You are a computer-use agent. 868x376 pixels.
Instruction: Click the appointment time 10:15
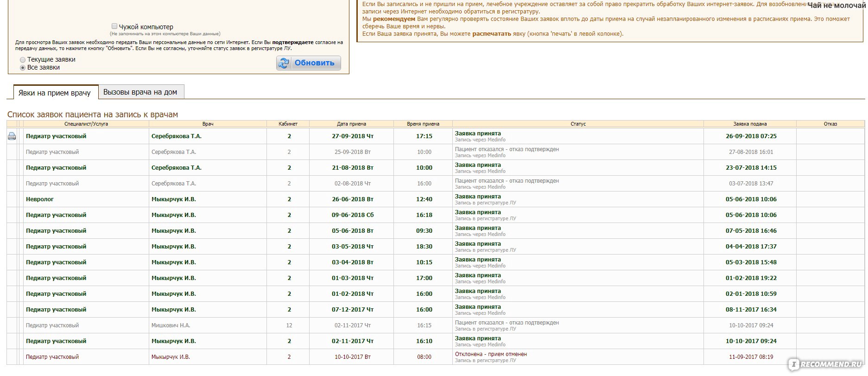pyautogui.click(x=424, y=262)
